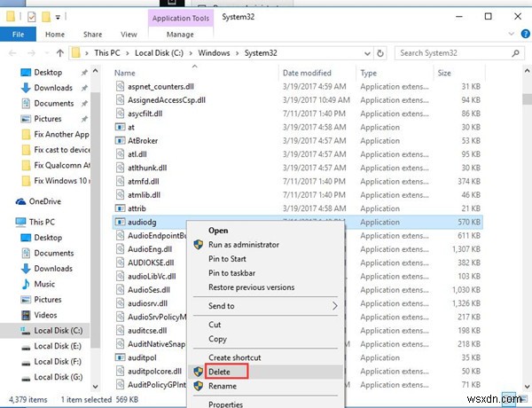Click This PC in the address breadcrumb
This screenshot has height=408, width=532.
(x=107, y=53)
